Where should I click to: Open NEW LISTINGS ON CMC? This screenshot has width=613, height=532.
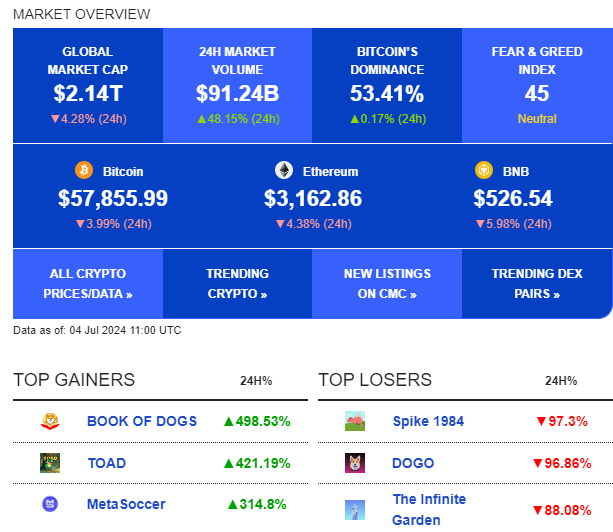click(x=387, y=283)
